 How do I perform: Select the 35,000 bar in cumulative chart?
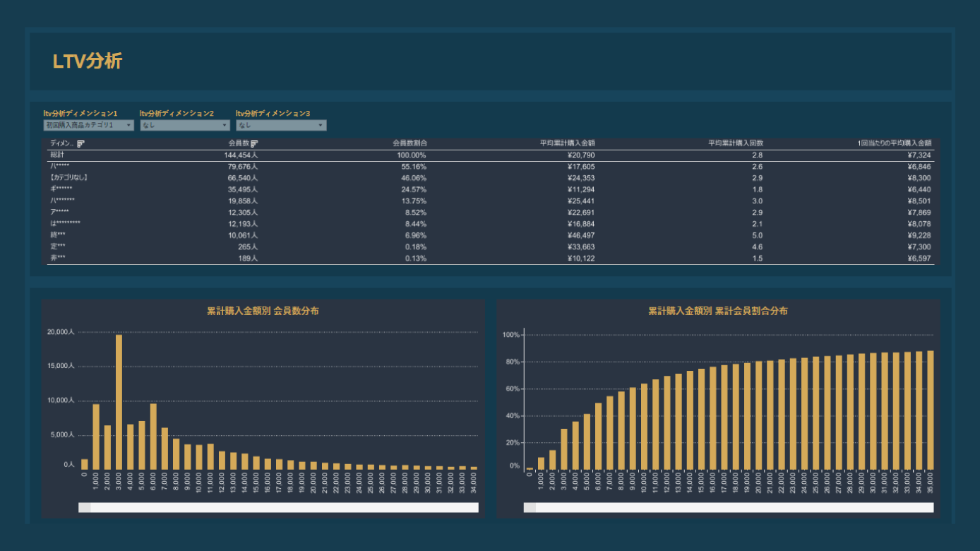[931, 410]
